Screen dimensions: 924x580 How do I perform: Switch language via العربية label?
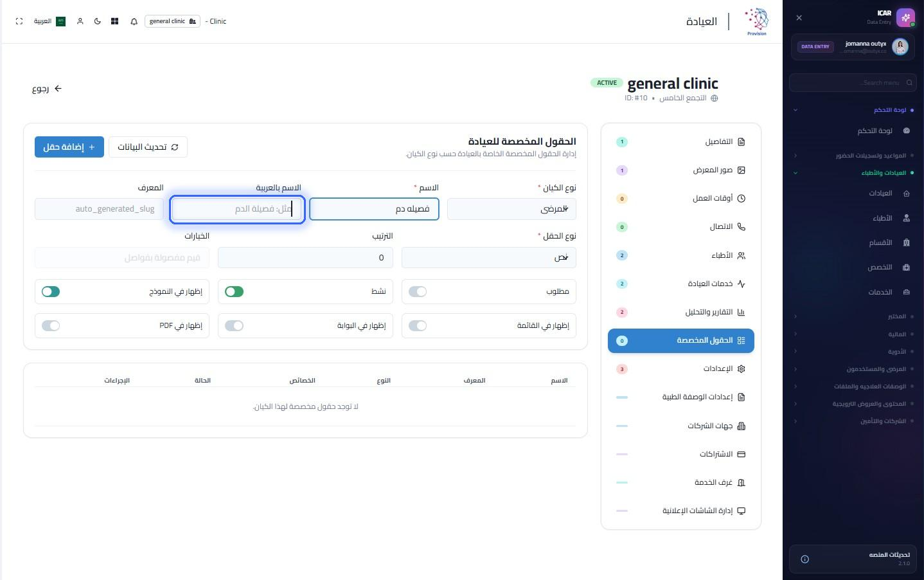click(x=42, y=21)
